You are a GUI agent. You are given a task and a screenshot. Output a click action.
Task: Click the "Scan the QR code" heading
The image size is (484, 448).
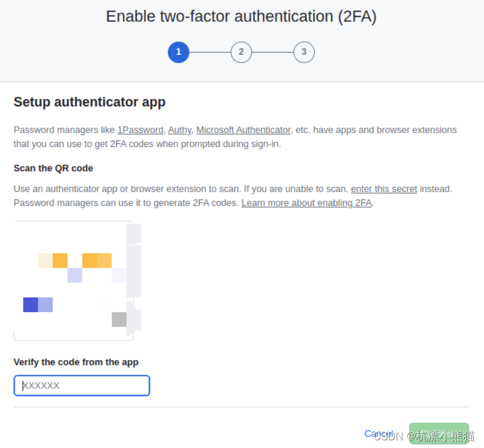[53, 168]
